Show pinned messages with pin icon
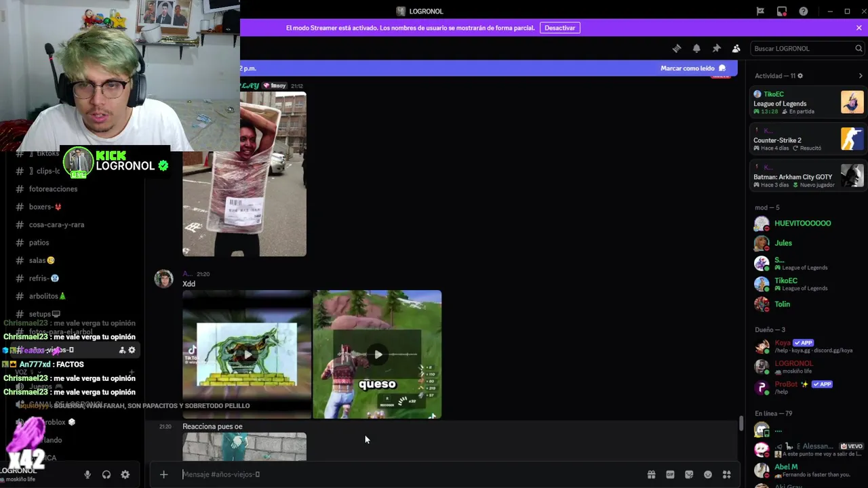 [x=716, y=48]
